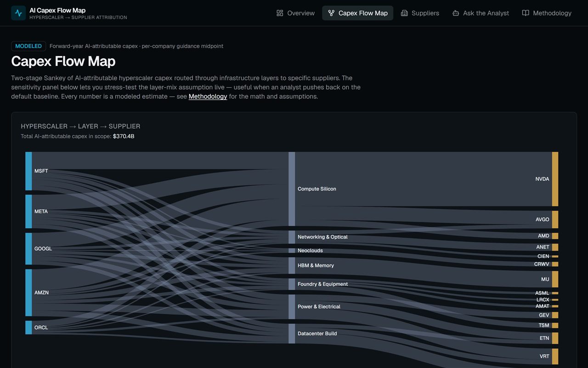The height and width of the screenshot is (368, 588).
Task: Click the $370.4B total capex value
Action: 124,136
